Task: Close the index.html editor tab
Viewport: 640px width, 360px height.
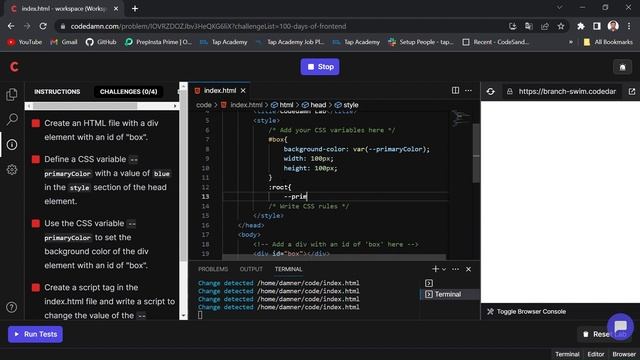Action: coord(243,91)
